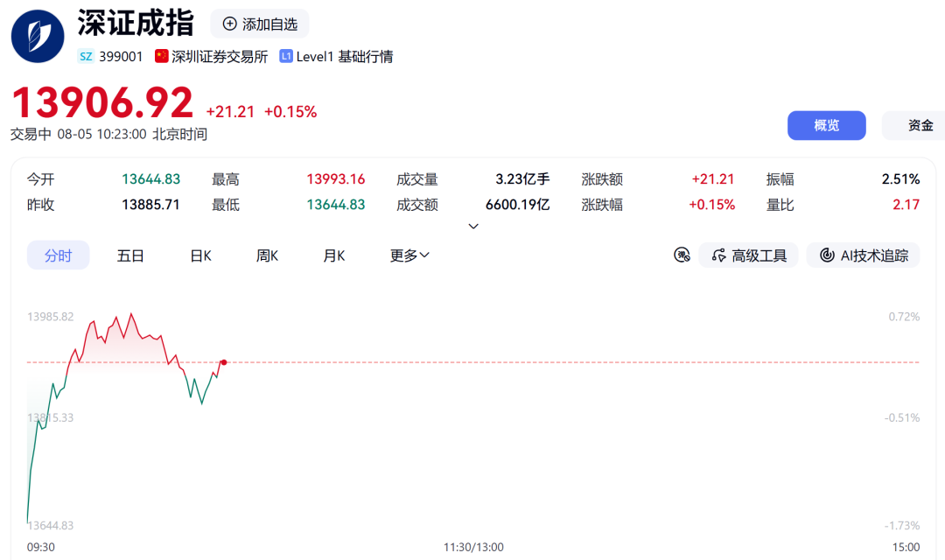Click the Level1 基础行情 label
Image resolution: width=945 pixels, height=560 pixels.
344,57
